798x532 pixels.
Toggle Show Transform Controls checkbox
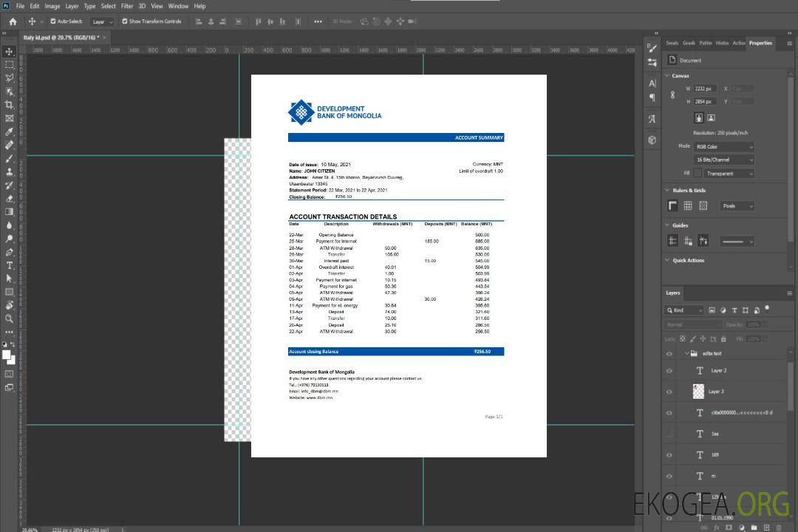[125, 21]
